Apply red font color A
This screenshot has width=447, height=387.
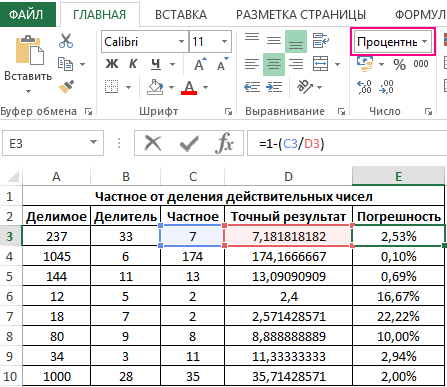click(x=189, y=87)
